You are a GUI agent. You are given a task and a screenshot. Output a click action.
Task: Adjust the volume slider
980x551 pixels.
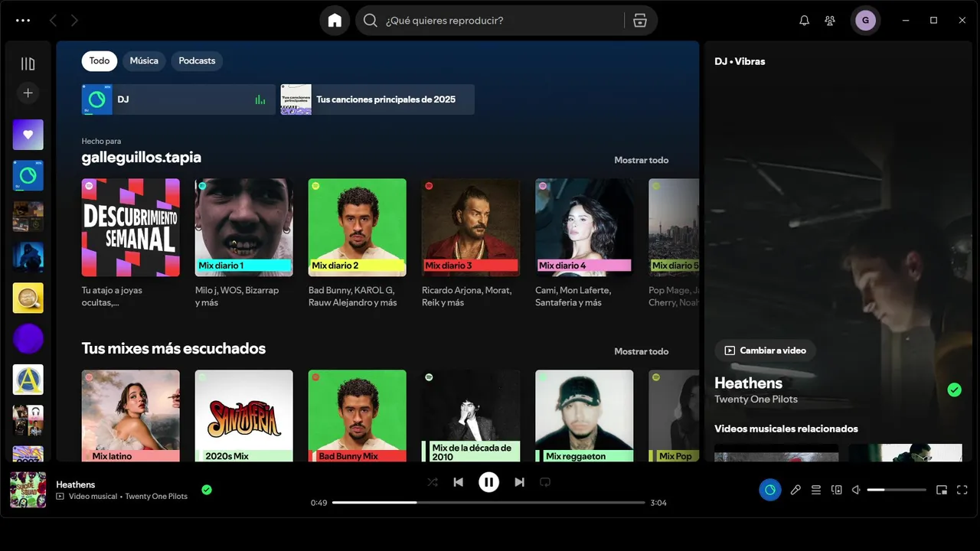click(x=897, y=490)
